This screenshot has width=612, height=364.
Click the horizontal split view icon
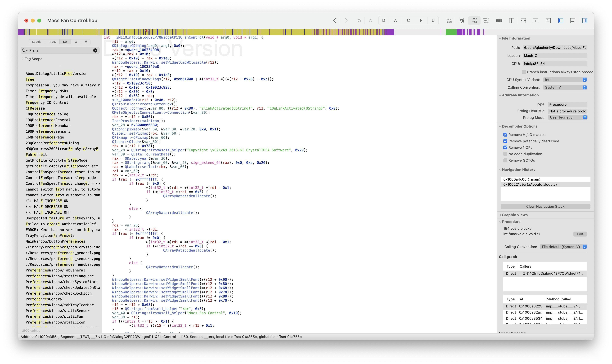pos(523,21)
